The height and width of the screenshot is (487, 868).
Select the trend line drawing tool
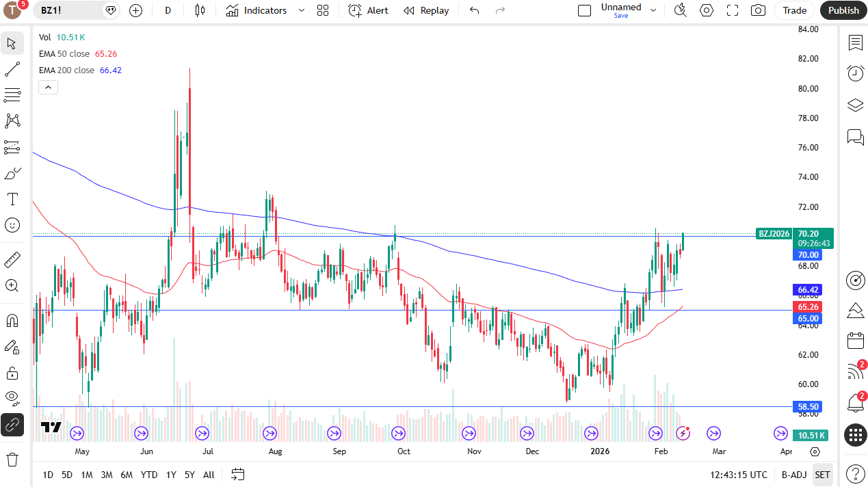pos(12,69)
